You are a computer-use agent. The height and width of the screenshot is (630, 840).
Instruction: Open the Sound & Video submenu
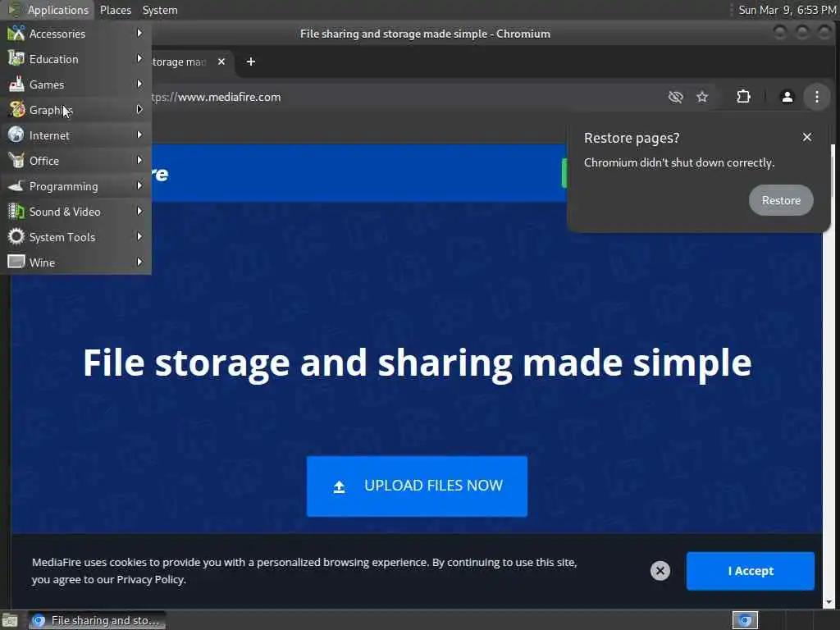point(75,212)
